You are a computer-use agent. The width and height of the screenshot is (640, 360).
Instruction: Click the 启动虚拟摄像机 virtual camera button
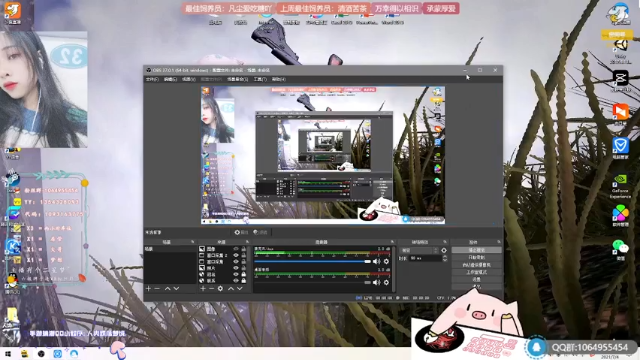point(476,265)
